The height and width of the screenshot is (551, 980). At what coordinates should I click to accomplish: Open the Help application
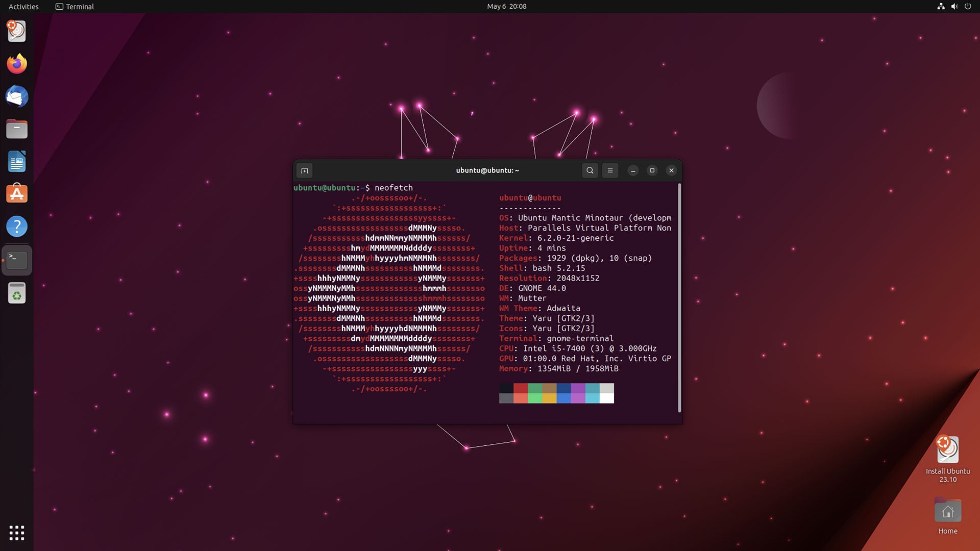[16, 227]
